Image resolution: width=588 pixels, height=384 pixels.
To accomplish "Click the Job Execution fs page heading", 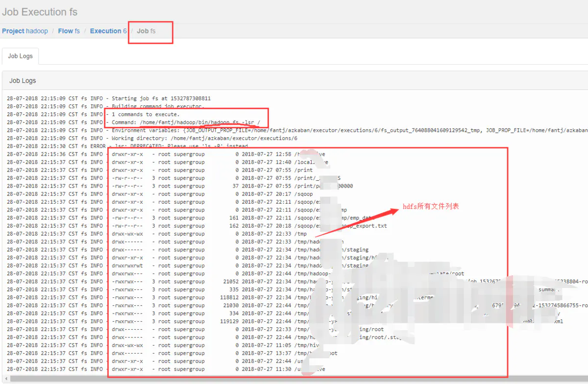I will (x=40, y=12).
